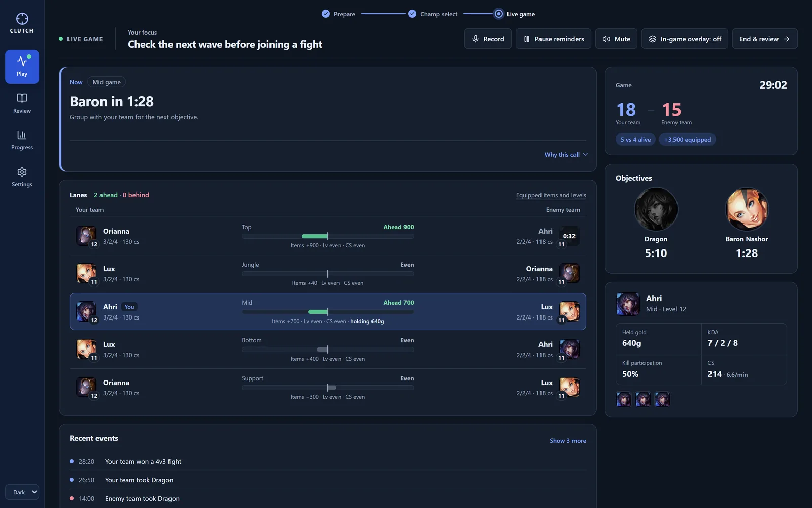
Task: Open the Dark theme dropdown
Action: (22, 492)
